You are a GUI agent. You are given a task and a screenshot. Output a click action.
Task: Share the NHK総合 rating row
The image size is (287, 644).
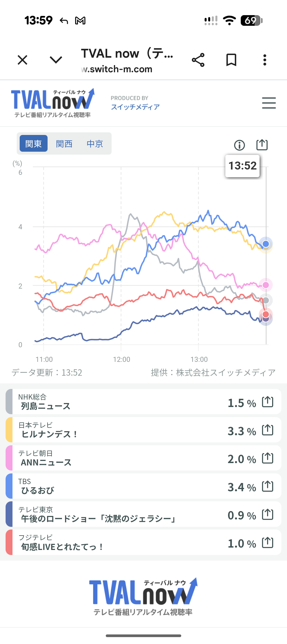point(268,402)
